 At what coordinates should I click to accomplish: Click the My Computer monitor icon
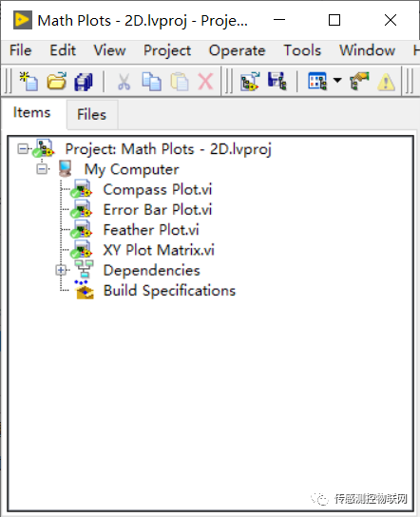[66, 169]
